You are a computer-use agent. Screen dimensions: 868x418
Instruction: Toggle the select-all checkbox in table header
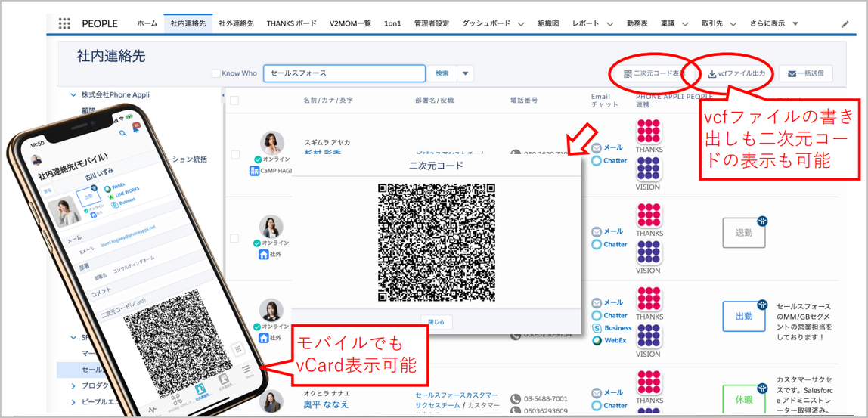tap(234, 101)
